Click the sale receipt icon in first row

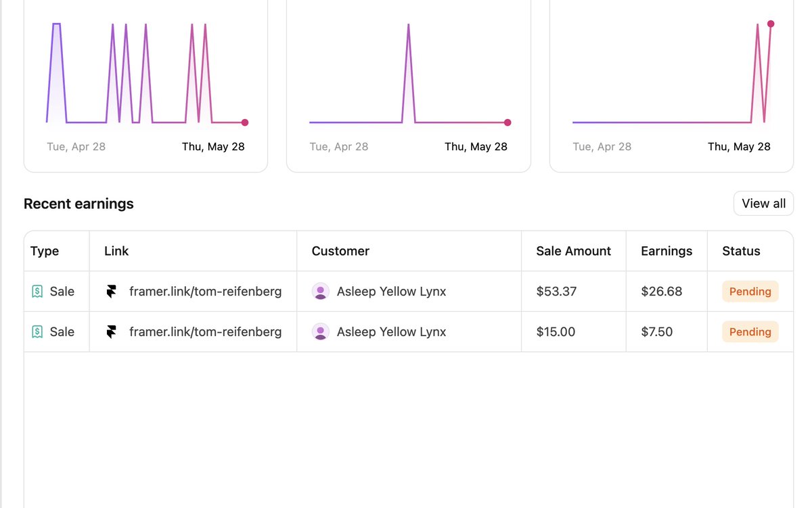point(37,292)
